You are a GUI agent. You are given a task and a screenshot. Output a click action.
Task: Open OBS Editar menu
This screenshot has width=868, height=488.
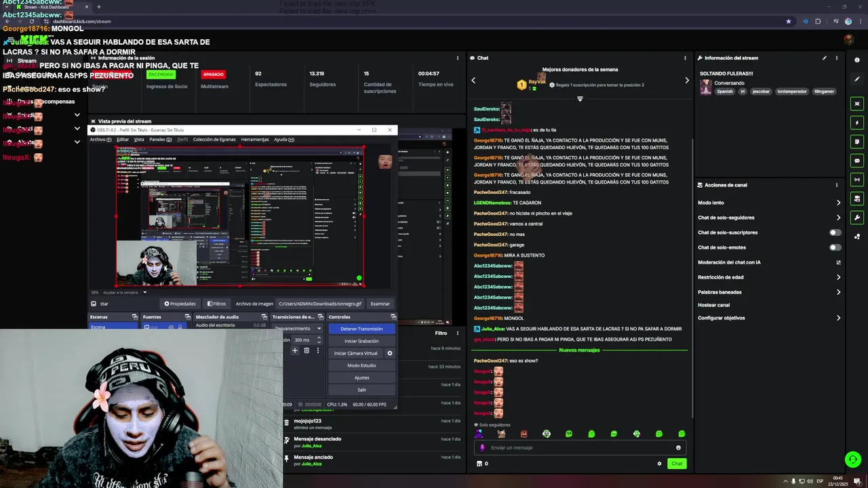coord(123,140)
